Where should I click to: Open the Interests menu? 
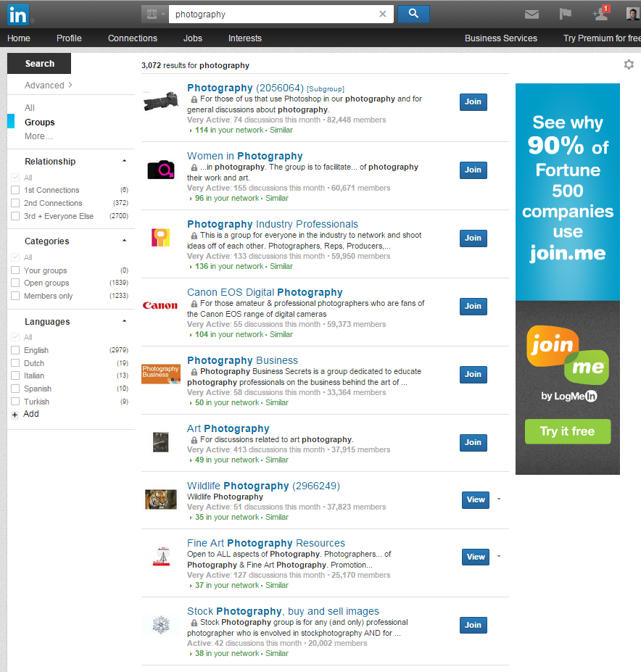click(x=245, y=38)
